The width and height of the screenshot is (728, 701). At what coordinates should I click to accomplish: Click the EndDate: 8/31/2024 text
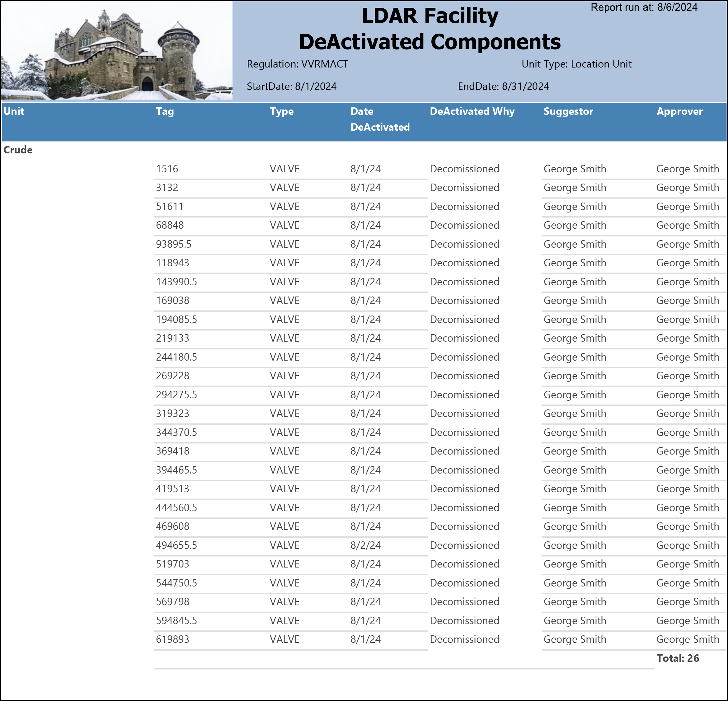pos(503,86)
